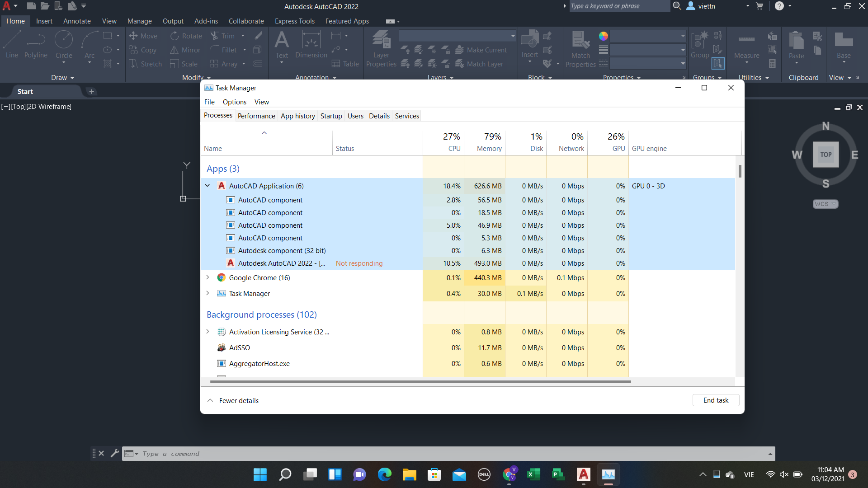
Task: Open the Options menu in Task Manager
Action: [234, 102]
